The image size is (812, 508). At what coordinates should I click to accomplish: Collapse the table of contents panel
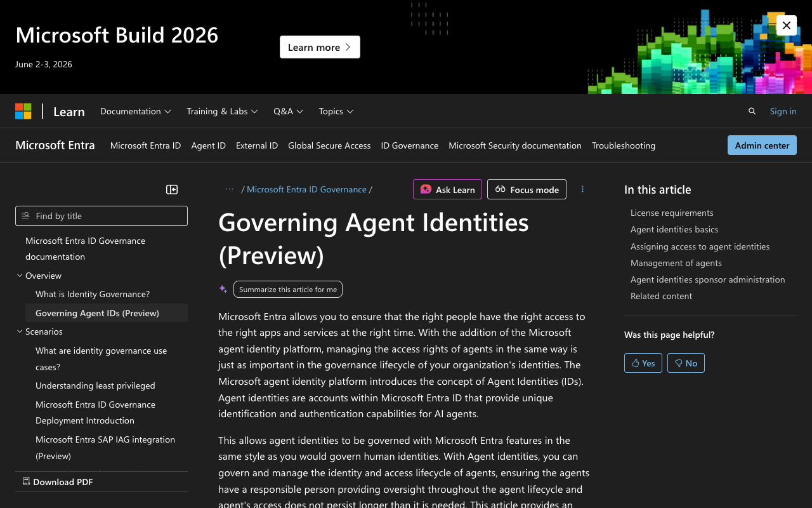pyautogui.click(x=172, y=189)
